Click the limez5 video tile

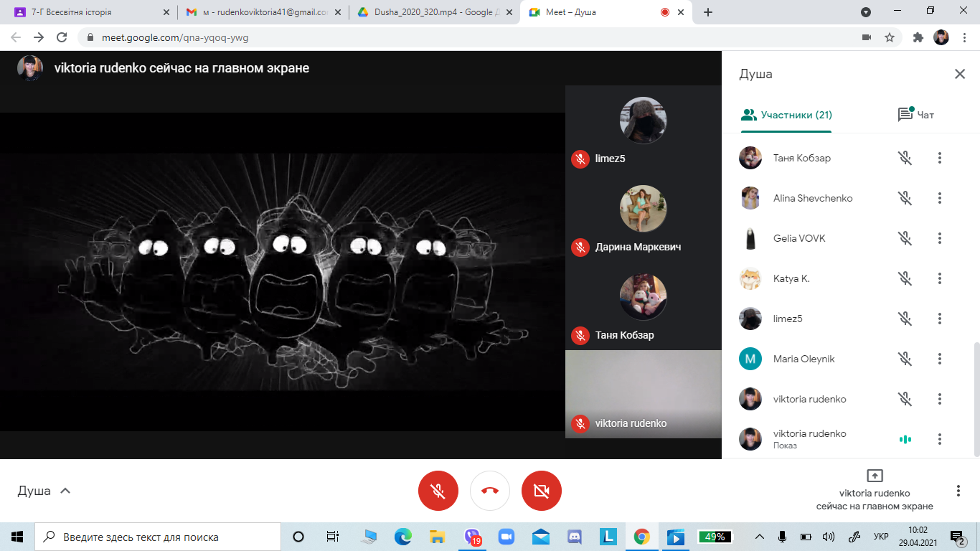(x=644, y=130)
